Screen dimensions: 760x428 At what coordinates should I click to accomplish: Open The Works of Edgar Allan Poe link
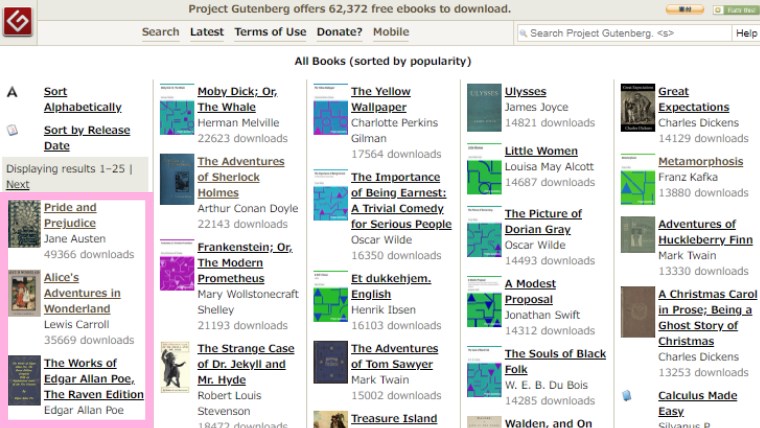click(94, 379)
